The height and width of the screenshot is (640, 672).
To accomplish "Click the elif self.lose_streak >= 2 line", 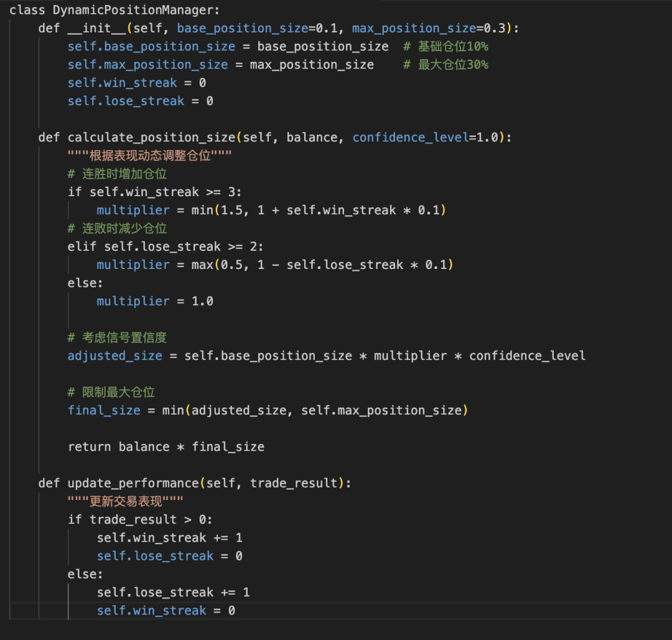I will coord(166,247).
